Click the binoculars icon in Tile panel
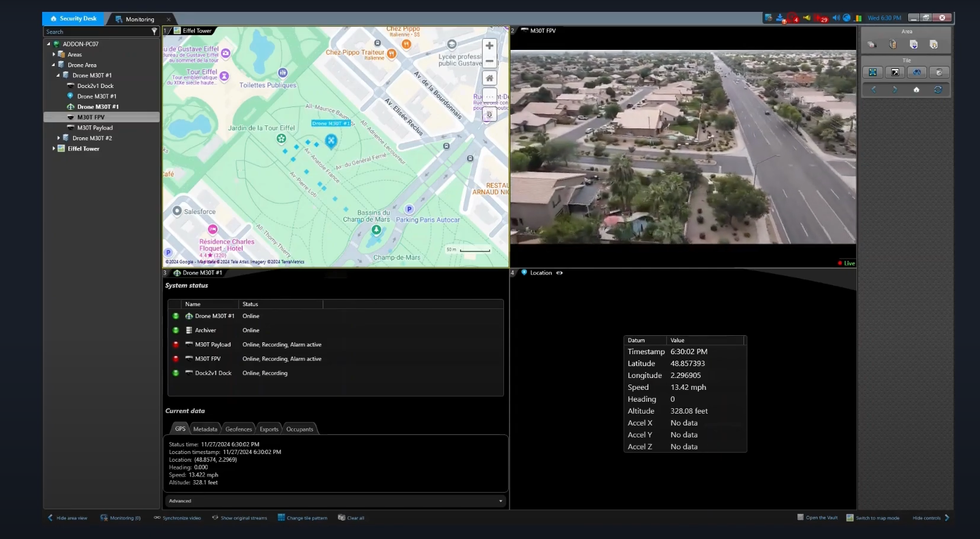Screen dimensions: 980x539 click(x=916, y=73)
